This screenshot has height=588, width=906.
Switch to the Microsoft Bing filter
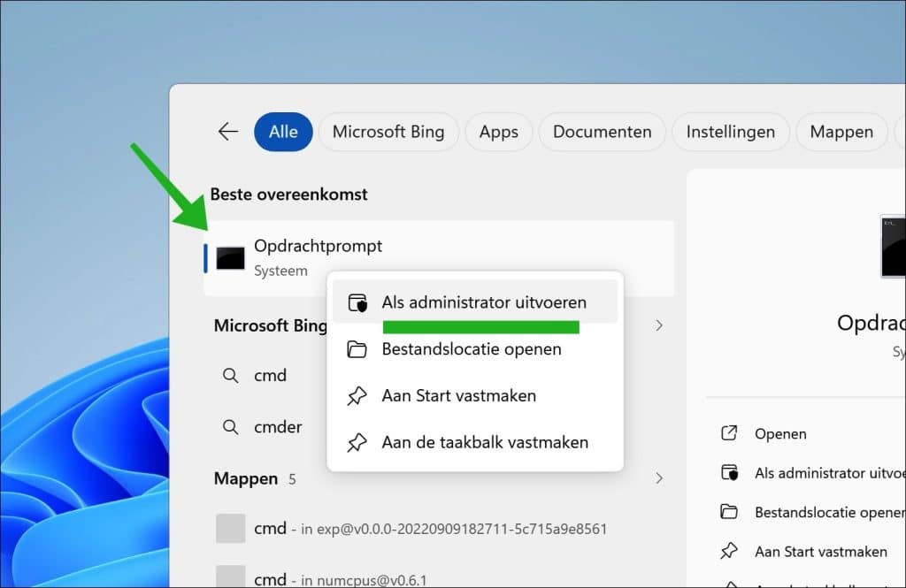tap(388, 132)
